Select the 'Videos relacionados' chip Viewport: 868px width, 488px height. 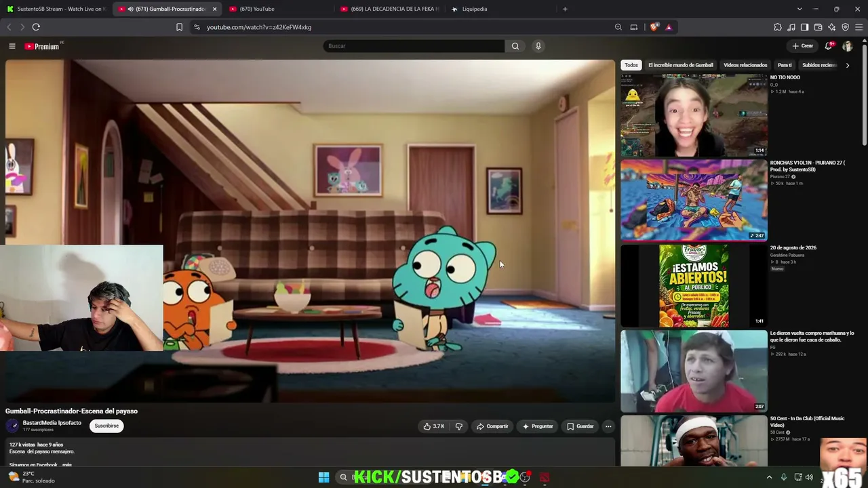(x=745, y=65)
